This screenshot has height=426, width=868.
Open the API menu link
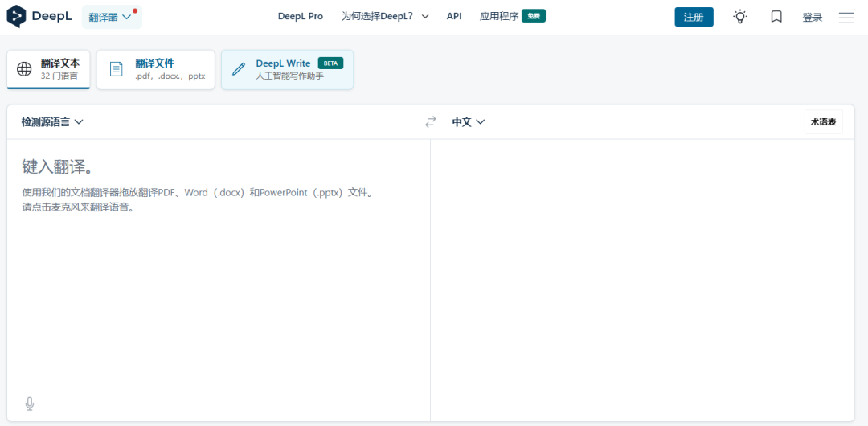[454, 16]
